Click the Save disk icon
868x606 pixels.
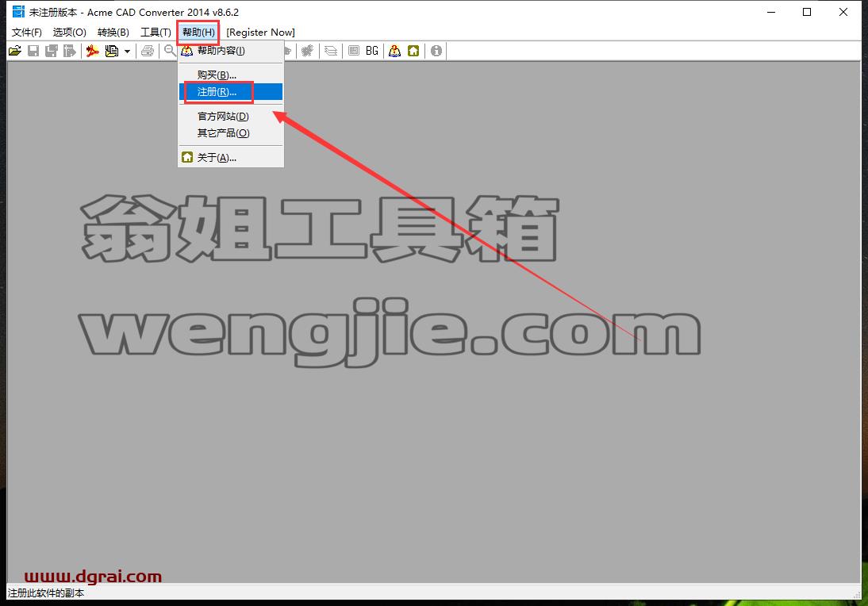click(33, 51)
